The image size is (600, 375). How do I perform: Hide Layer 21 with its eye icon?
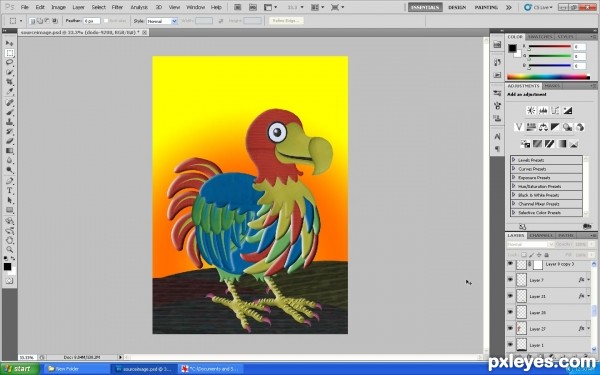pos(510,296)
